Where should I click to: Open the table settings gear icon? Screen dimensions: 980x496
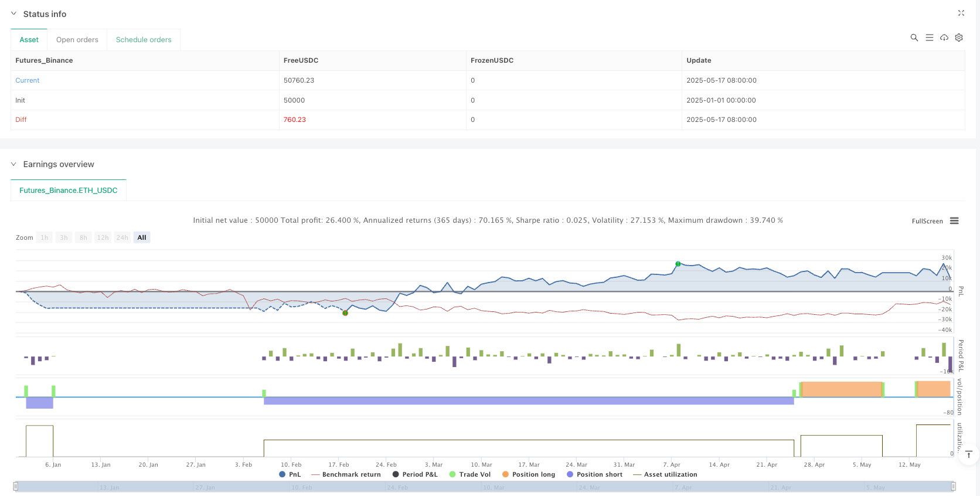point(959,38)
